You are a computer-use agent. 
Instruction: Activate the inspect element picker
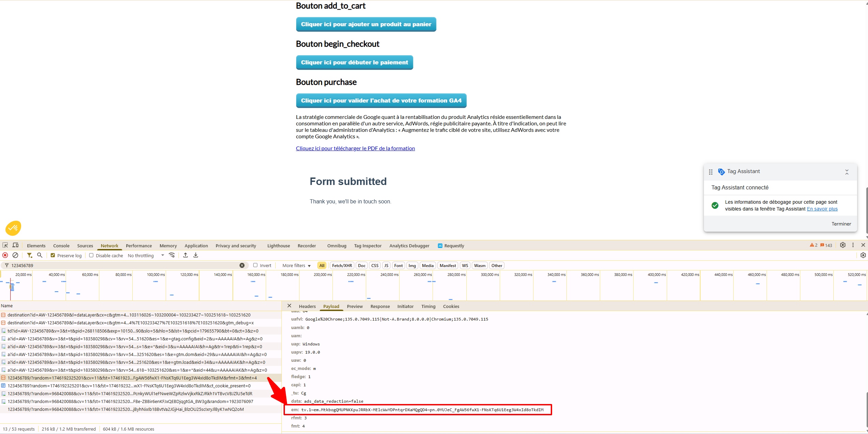5,245
